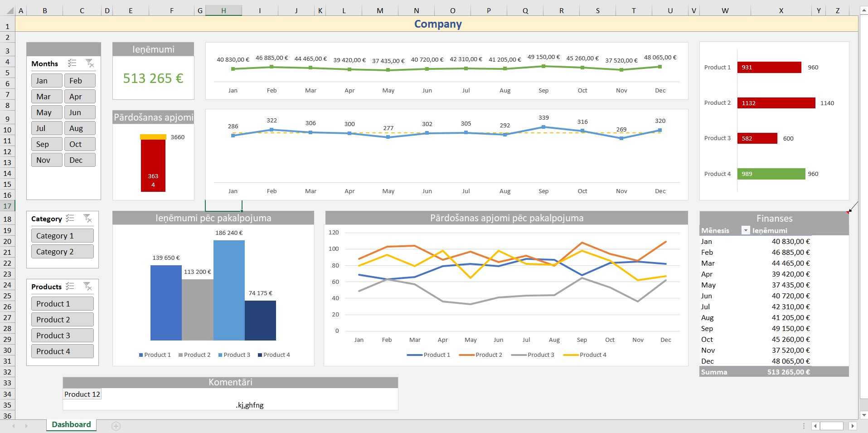Click the Product 4 green bar in the chart
This screenshot has height=433, width=868.
[x=771, y=174]
